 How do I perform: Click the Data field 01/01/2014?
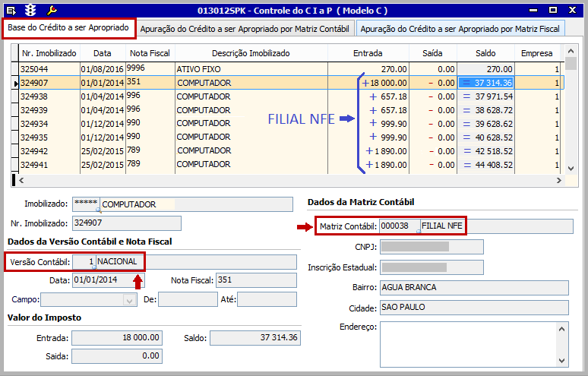pyautogui.click(x=109, y=280)
